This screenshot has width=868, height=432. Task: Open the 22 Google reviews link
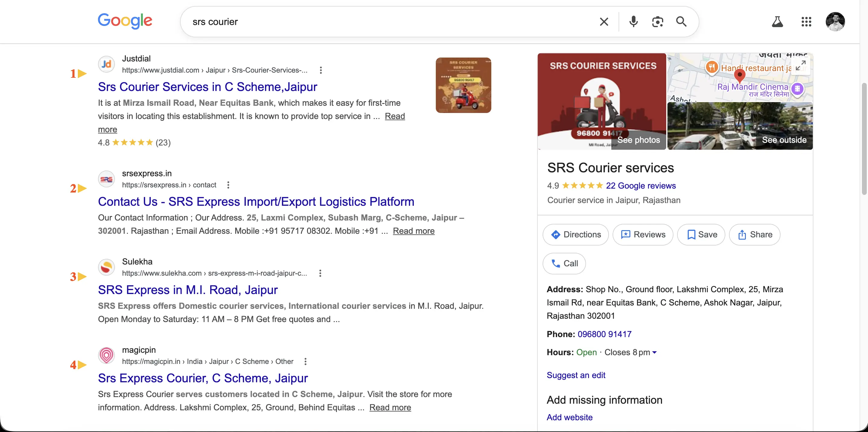(641, 186)
